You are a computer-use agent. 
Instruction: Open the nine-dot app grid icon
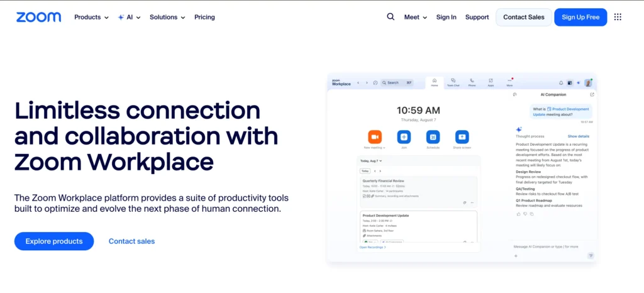(x=618, y=17)
